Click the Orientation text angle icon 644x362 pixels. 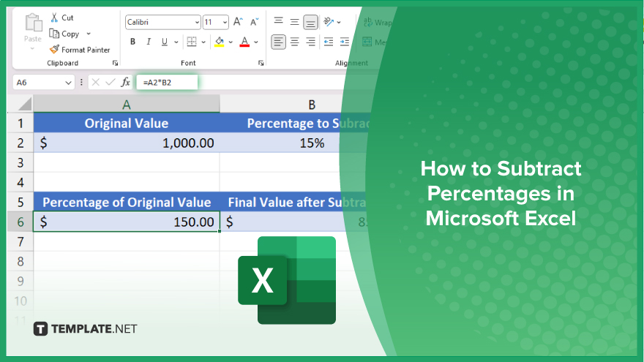point(328,22)
